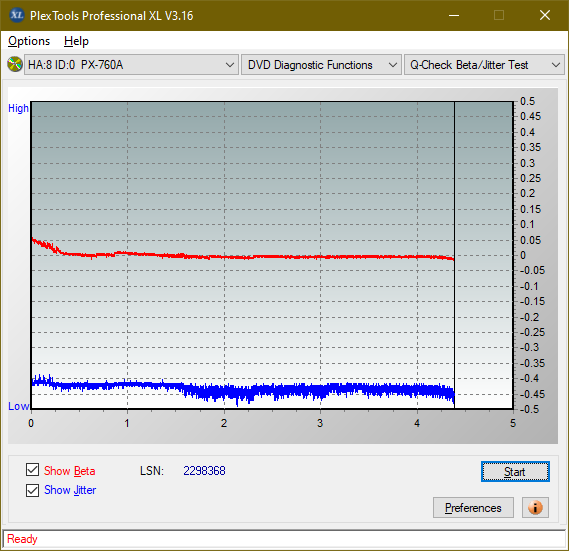Open the Options menu
This screenshot has width=569, height=551.
point(29,41)
